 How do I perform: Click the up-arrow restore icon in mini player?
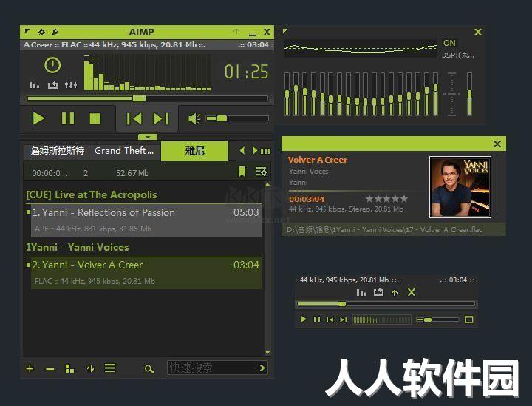395,293
